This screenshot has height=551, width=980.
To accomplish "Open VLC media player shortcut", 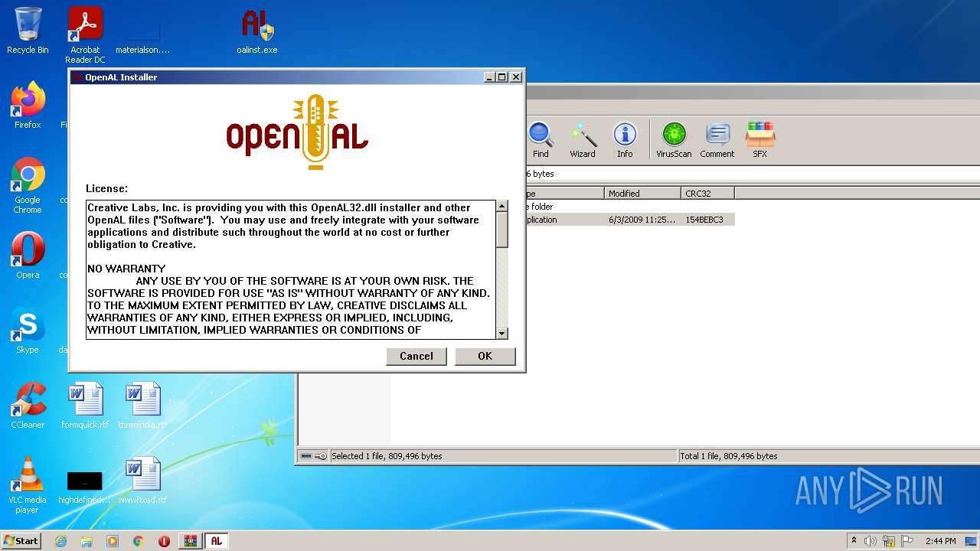I will point(28,486).
